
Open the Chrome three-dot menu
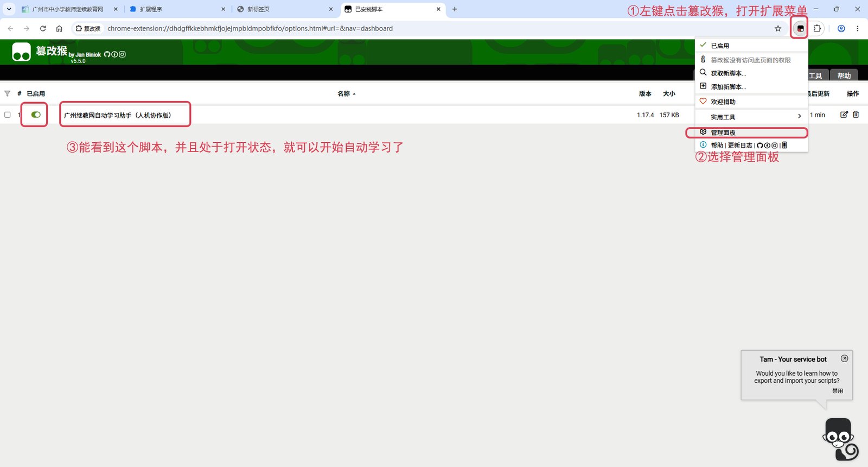(858, 28)
